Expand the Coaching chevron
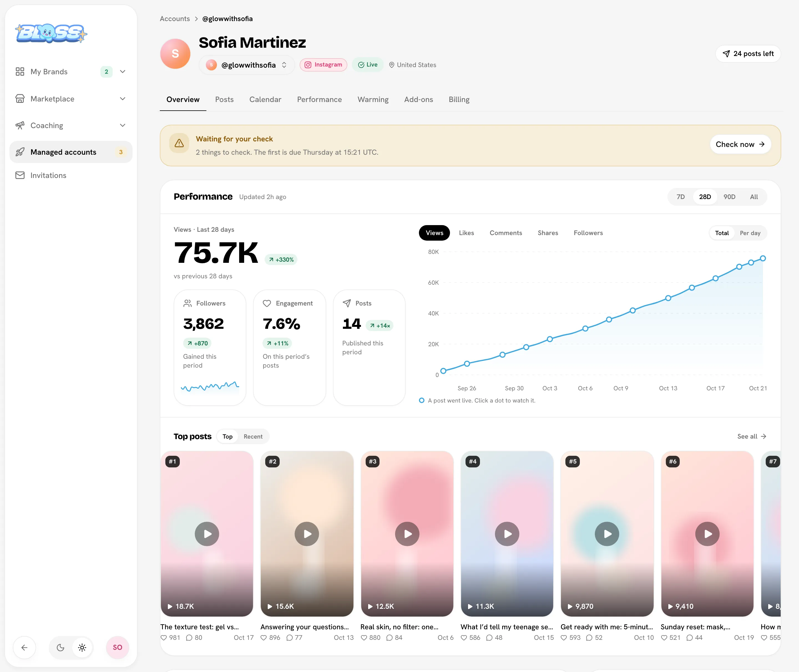The height and width of the screenshot is (672, 799). pyautogui.click(x=123, y=125)
